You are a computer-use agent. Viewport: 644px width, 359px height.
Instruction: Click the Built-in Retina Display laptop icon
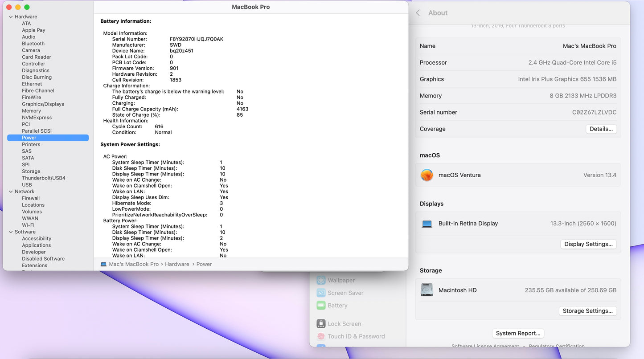click(427, 224)
